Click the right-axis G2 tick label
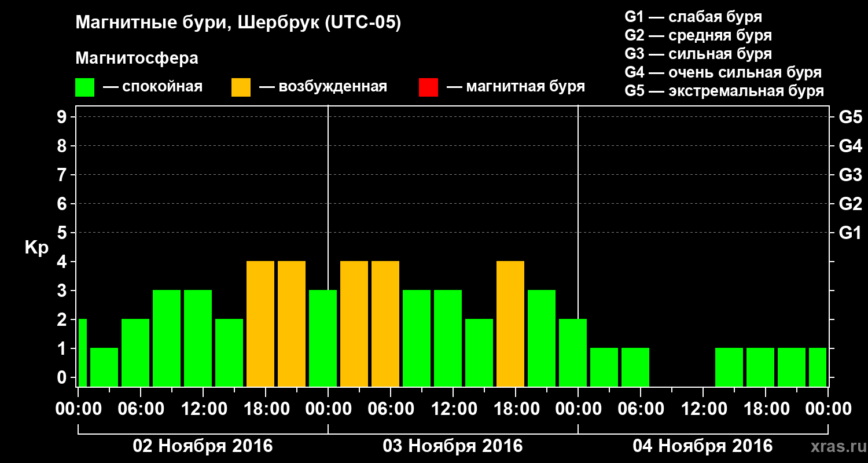Image resolution: width=868 pixels, height=463 pixels. pos(851,204)
